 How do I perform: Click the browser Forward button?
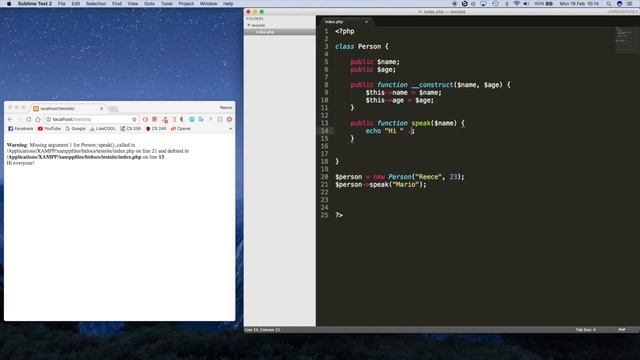19,119
